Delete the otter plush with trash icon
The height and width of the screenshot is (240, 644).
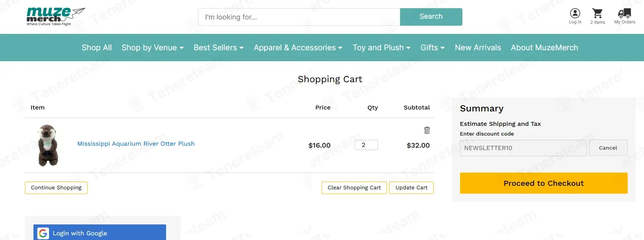(x=427, y=130)
